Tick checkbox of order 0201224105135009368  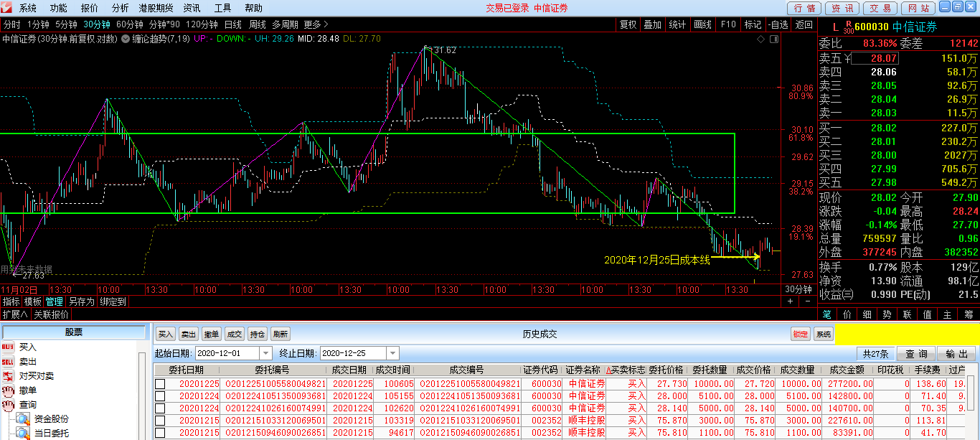pyautogui.click(x=161, y=396)
